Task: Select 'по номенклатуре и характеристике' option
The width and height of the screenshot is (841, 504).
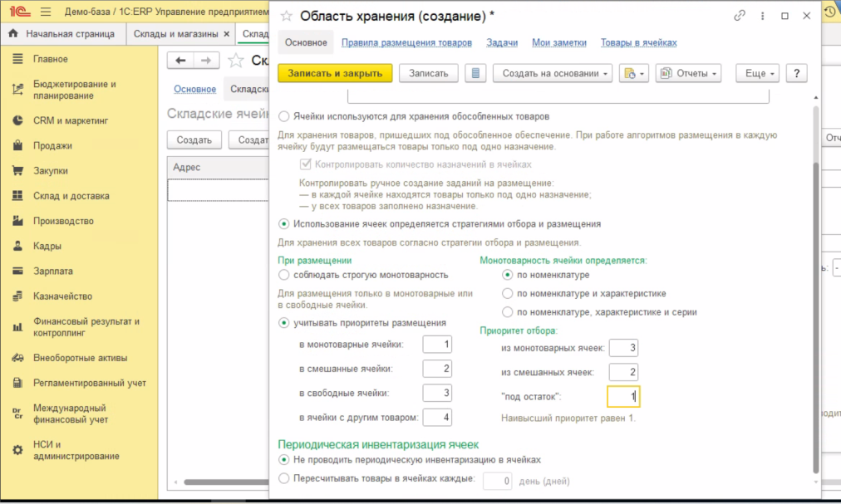Action: [x=508, y=293]
